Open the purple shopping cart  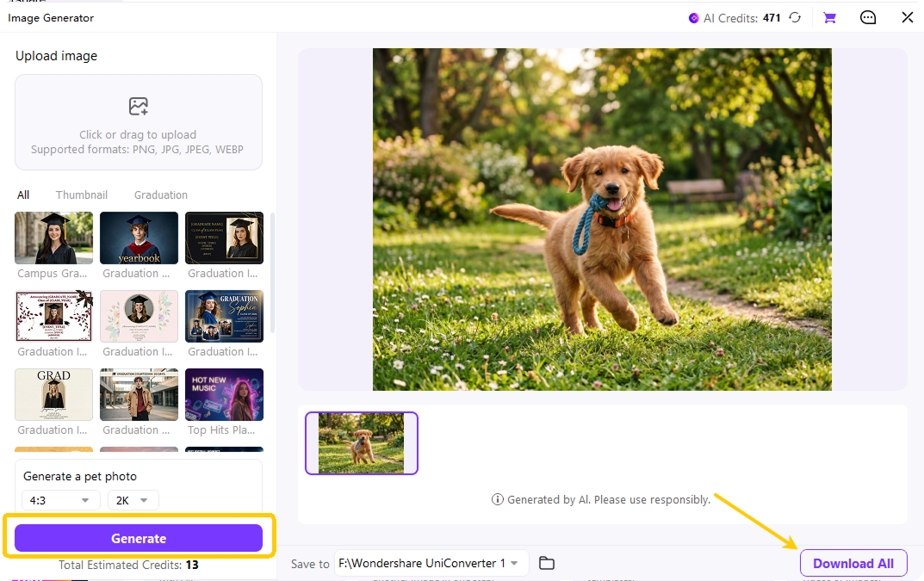click(830, 18)
